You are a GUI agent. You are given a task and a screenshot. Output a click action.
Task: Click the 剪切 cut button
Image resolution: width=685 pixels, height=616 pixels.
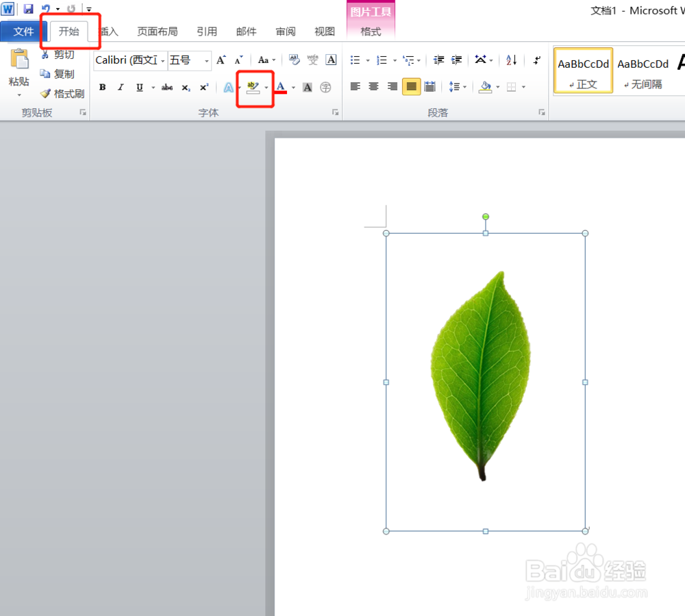pyautogui.click(x=58, y=54)
